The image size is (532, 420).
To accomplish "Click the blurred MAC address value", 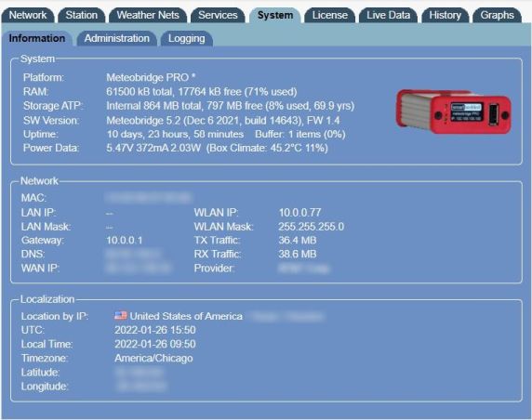I will 148,198.
